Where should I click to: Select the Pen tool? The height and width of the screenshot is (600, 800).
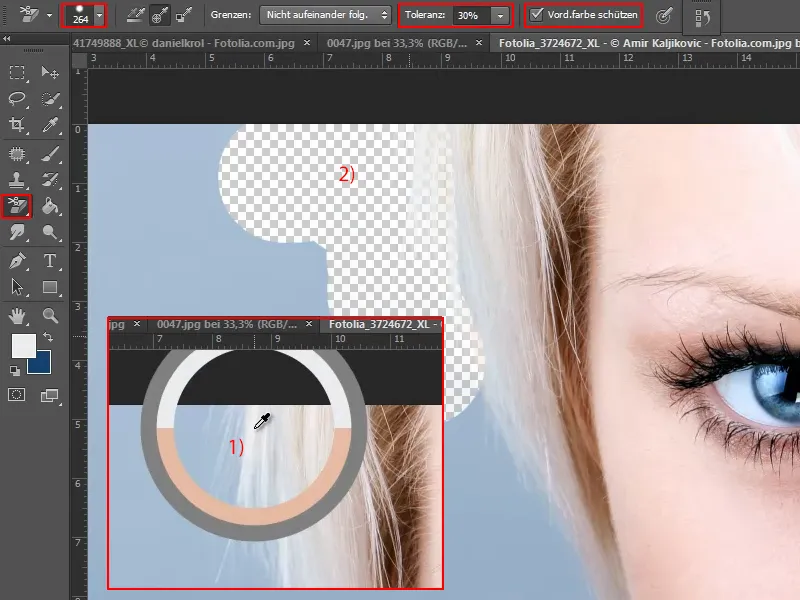click(17, 261)
